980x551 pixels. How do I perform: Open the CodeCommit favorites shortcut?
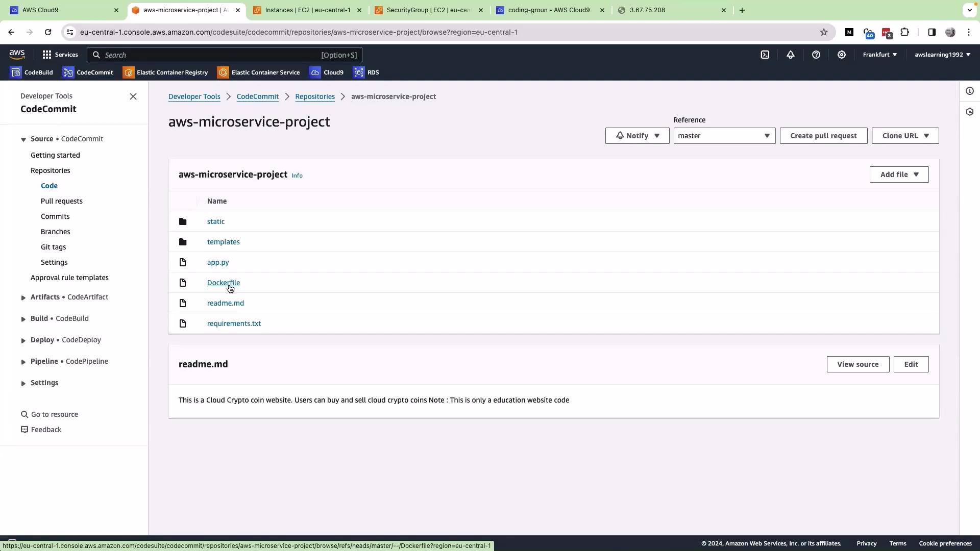(x=88, y=72)
